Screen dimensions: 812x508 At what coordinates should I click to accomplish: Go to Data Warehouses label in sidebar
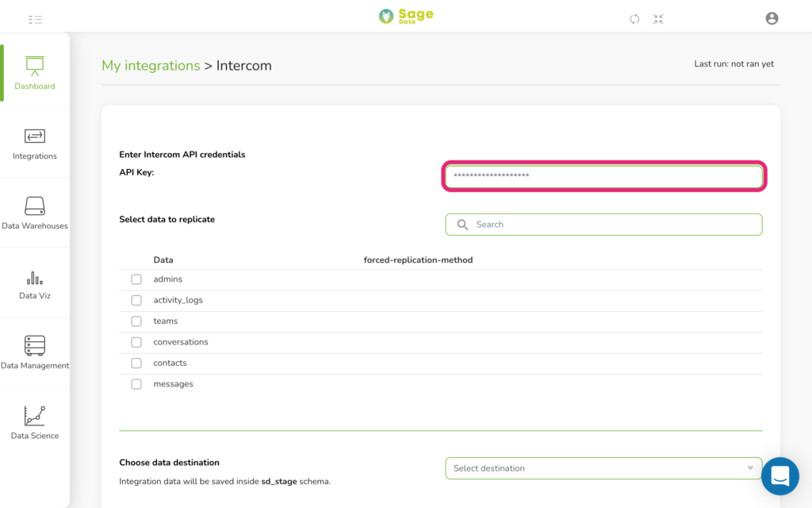tap(35, 226)
